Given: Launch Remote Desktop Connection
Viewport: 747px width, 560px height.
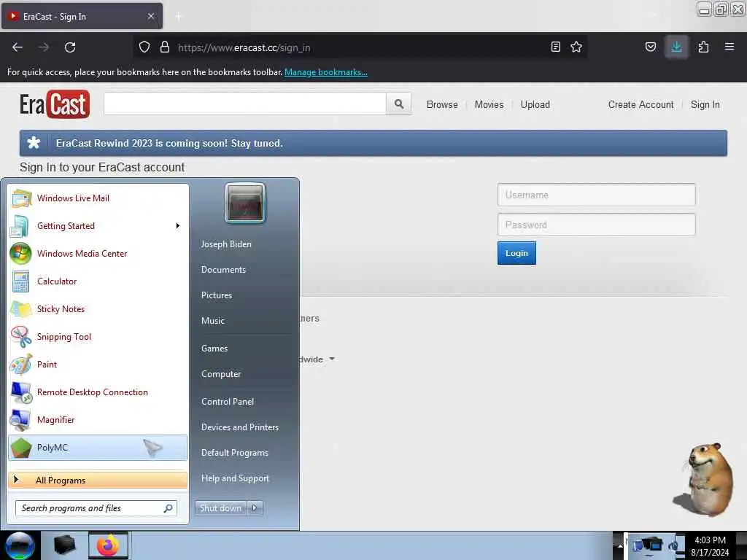Looking at the screenshot, I should pyautogui.click(x=98, y=392).
